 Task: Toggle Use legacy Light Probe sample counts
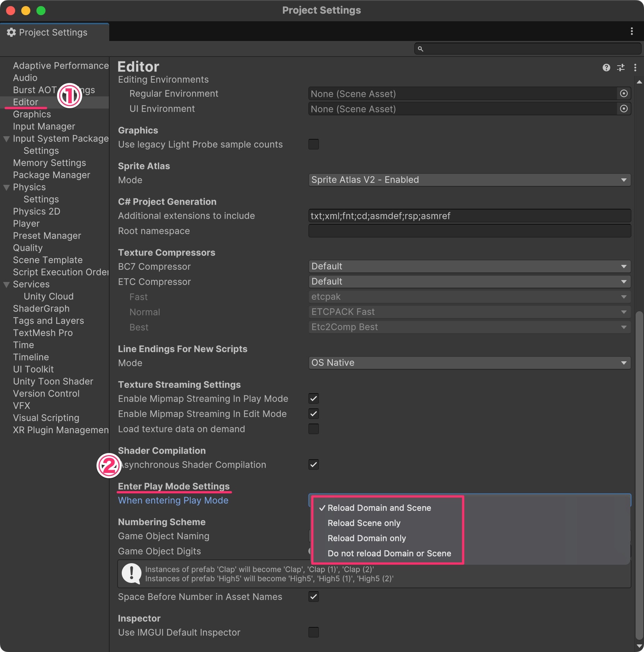click(314, 144)
